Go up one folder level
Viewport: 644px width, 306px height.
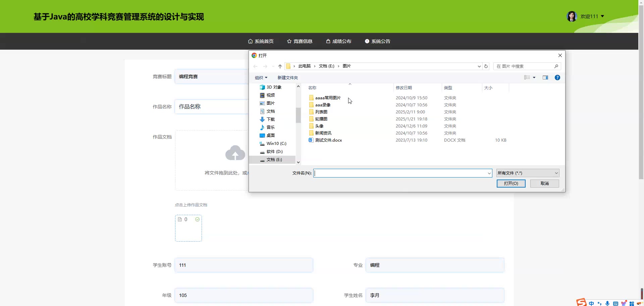280,66
